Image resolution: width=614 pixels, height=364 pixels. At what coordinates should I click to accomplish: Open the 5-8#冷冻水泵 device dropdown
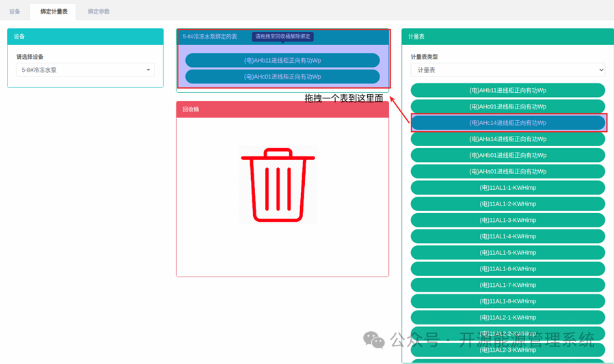pyautogui.click(x=85, y=70)
